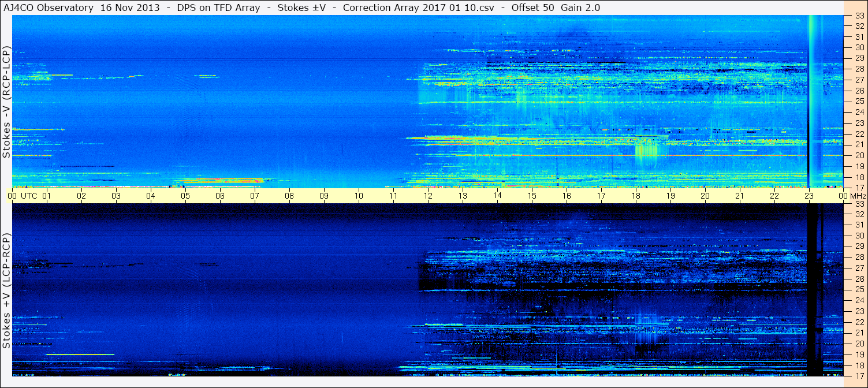This screenshot has height=388, width=868.
Task: Click the "Gain 2.0" header value
Action: 580,8
